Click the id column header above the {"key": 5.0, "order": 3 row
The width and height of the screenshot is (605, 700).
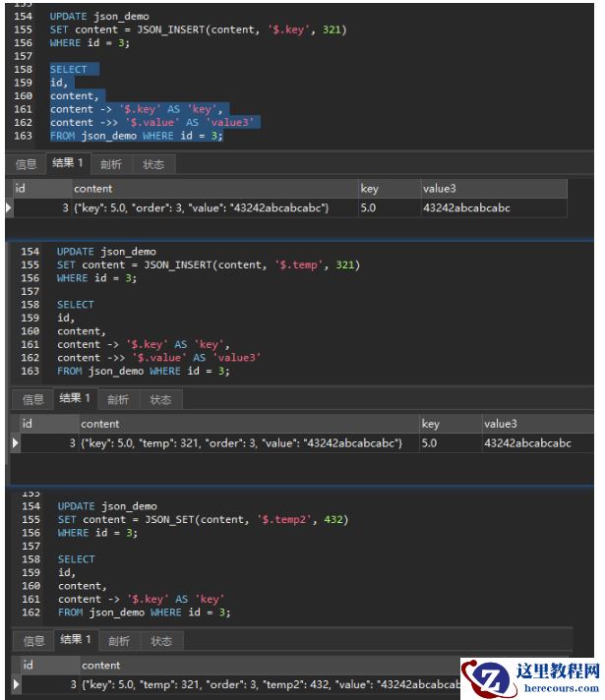pos(42,189)
